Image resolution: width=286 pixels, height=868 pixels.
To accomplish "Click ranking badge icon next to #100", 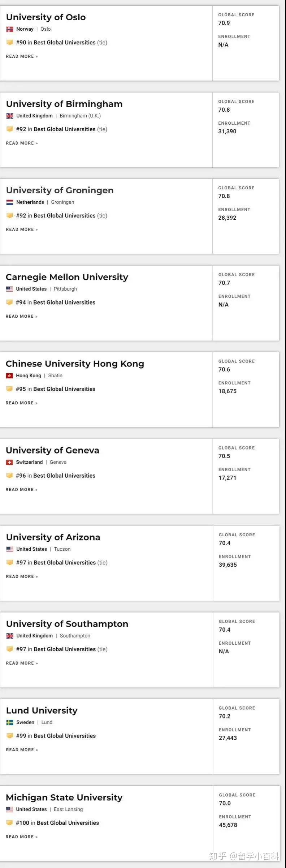I will pyautogui.click(x=9, y=823).
